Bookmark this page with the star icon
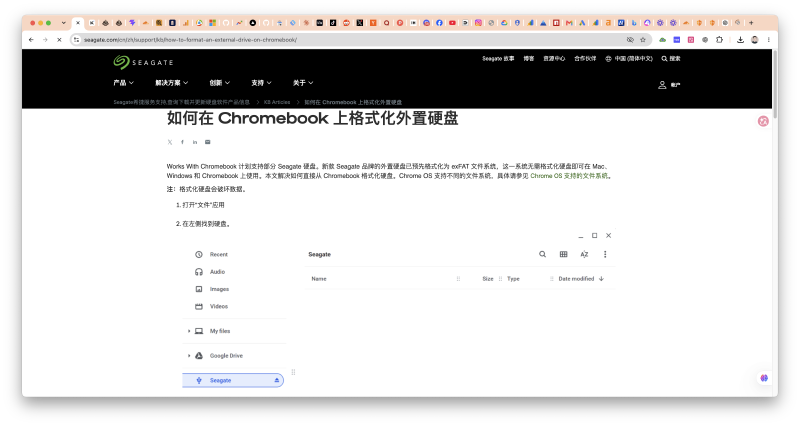The width and height of the screenshot is (800, 426). coord(643,40)
